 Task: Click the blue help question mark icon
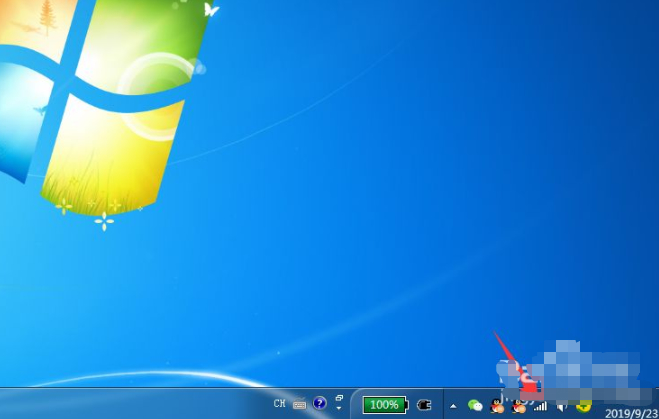(320, 404)
